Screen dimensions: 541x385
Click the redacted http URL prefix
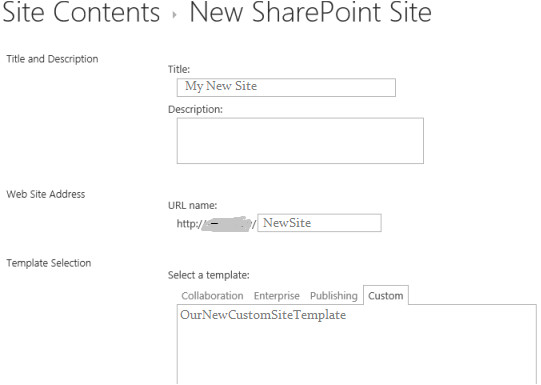[216, 224]
